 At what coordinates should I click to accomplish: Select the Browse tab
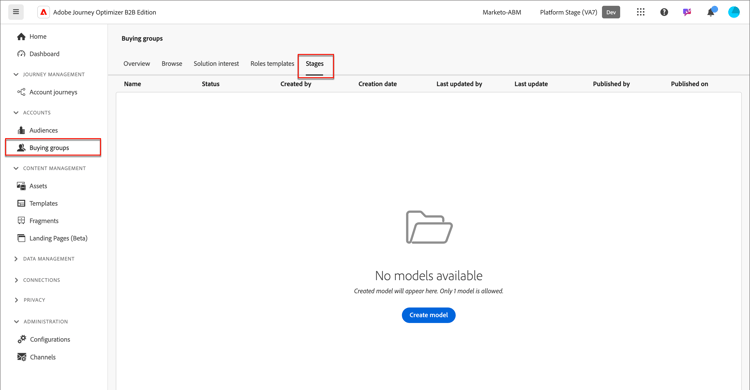pyautogui.click(x=172, y=64)
